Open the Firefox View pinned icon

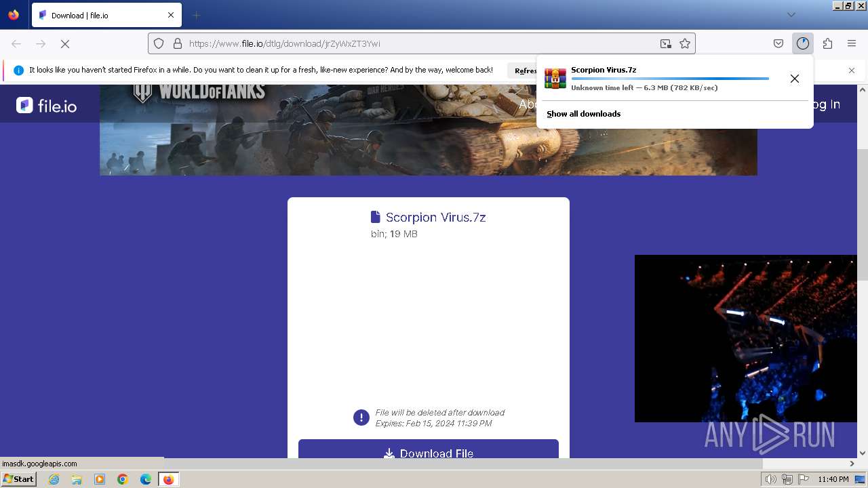pos(14,15)
